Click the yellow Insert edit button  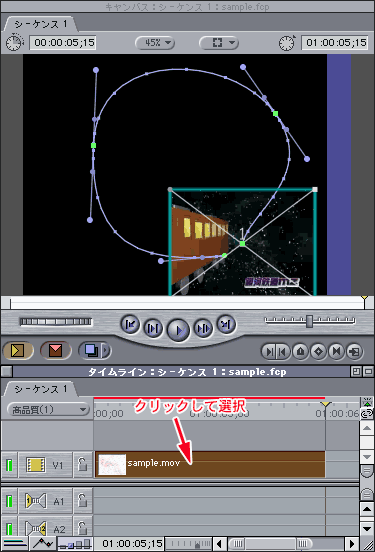coord(18,351)
